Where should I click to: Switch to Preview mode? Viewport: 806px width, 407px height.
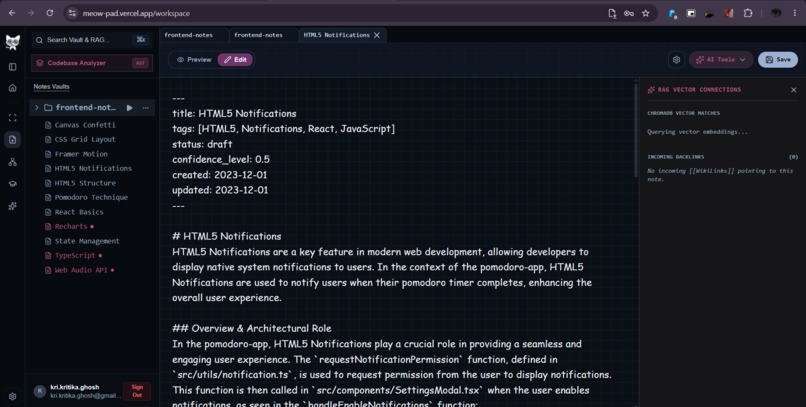(194, 60)
